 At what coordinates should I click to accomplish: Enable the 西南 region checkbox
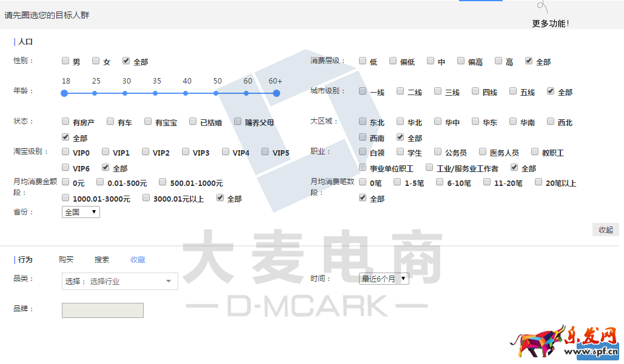tap(363, 137)
